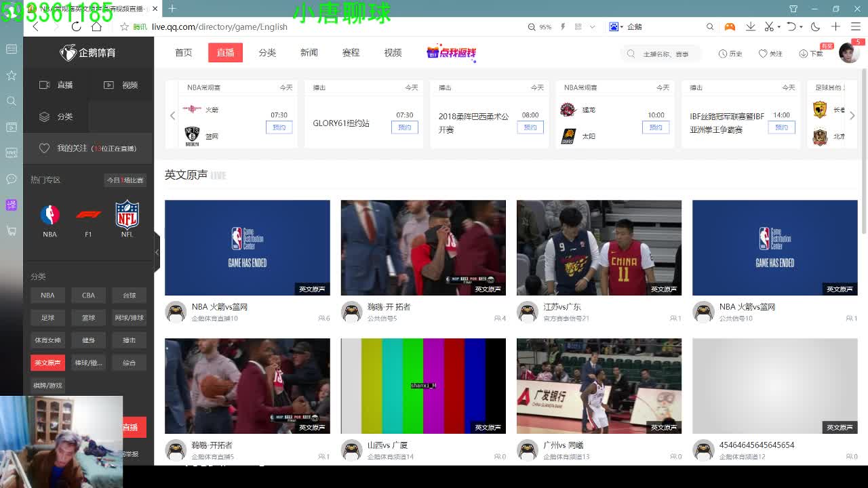The width and height of the screenshot is (868, 488).
Task: Open the 视频 video item in sidebar
Action: [121, 85]
